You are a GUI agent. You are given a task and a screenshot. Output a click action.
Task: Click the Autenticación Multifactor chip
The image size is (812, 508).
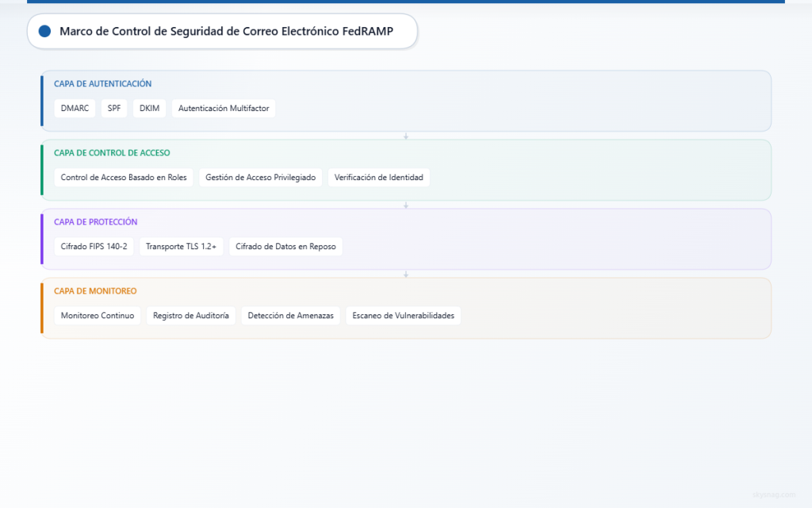pos(223,108)
